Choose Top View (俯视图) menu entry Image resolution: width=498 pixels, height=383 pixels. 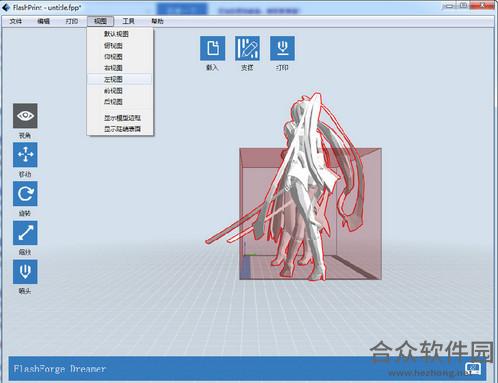(120, 46)
